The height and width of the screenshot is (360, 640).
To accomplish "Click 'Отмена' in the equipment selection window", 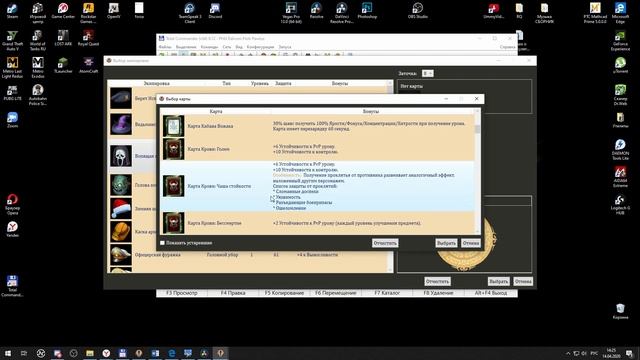I will tap(523, 281).
